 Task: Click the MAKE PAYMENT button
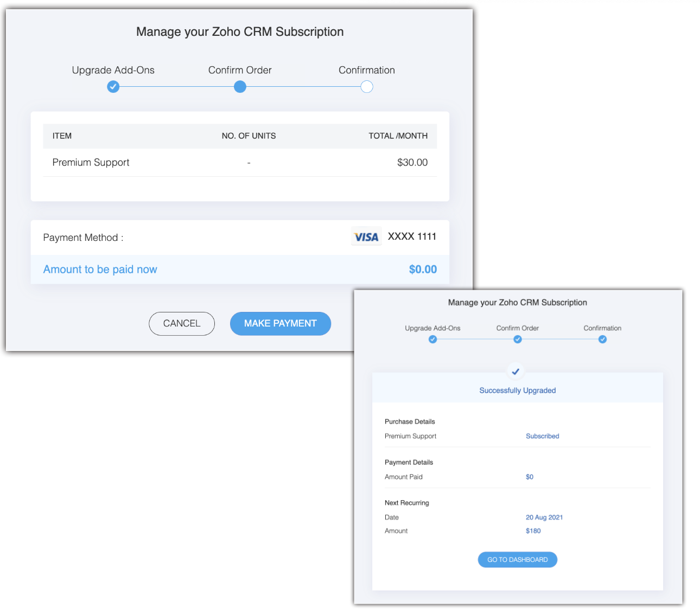tap(281, 323)
